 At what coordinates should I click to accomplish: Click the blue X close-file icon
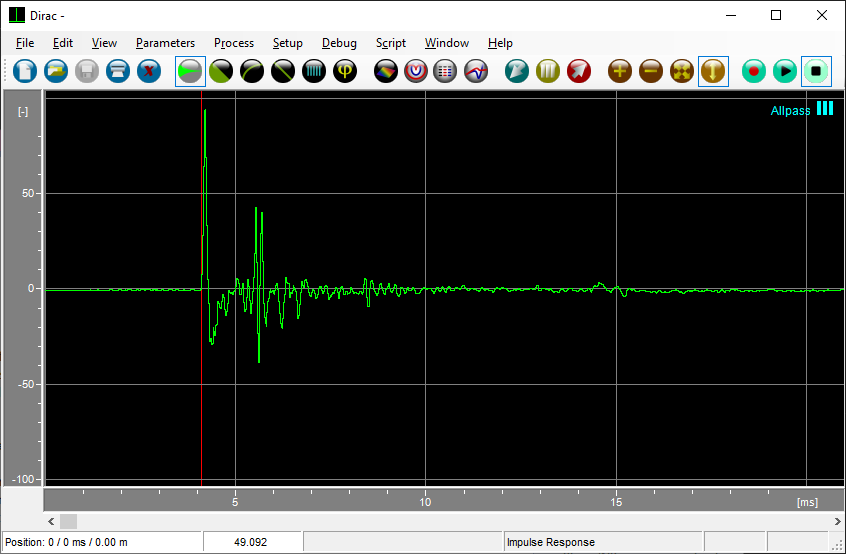(x=149, y=71)
